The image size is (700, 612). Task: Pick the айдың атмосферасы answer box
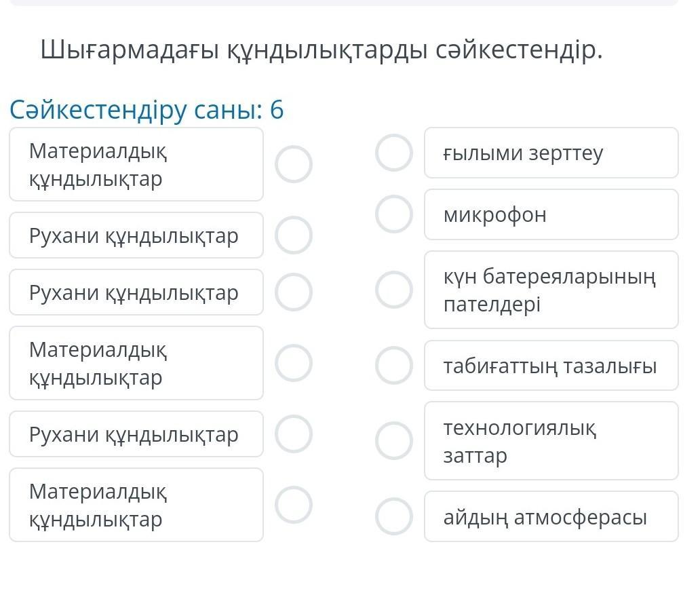pos(551,516)
